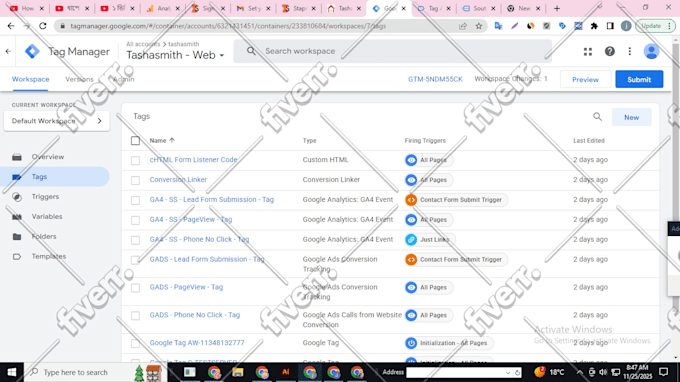The width and height of the screenshot is (680, 382).
Task: Click the Templates sidebar icon
Action: pyautogui.click(x=17, y=257)
